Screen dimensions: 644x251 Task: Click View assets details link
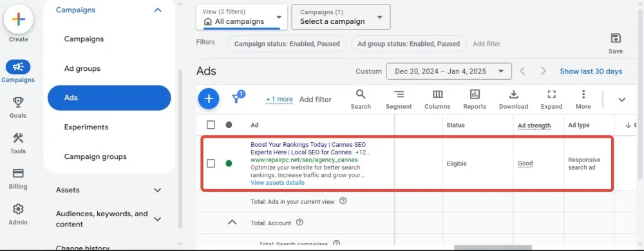click(x=278, y=183)
